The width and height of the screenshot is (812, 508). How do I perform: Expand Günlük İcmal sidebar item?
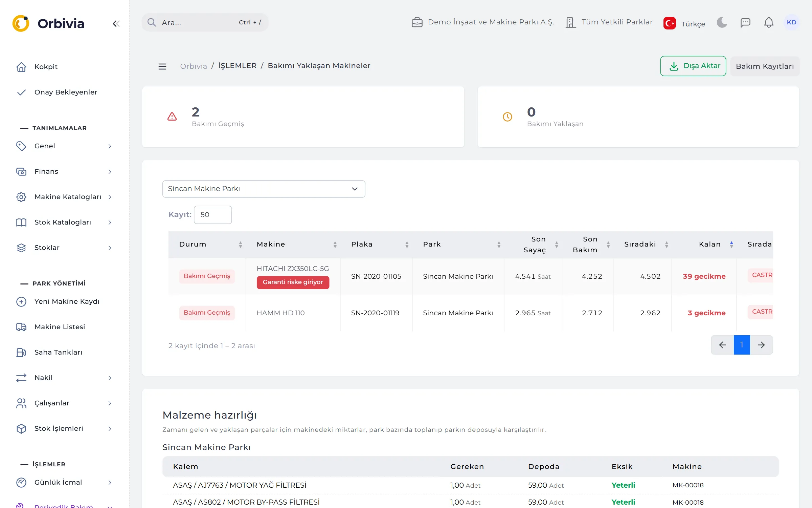click(x=64, y=482)
